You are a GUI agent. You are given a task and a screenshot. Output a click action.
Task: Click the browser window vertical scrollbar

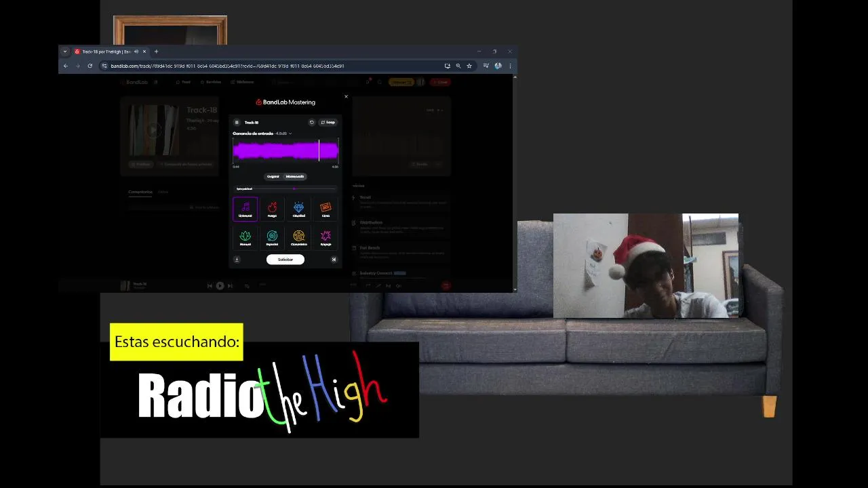point(515,183)
